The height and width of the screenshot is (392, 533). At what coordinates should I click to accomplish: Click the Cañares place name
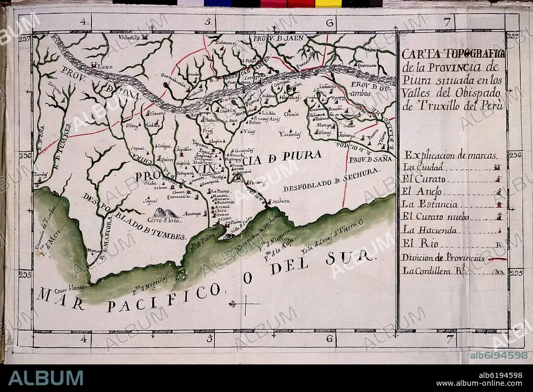click(x=327, y=86)
